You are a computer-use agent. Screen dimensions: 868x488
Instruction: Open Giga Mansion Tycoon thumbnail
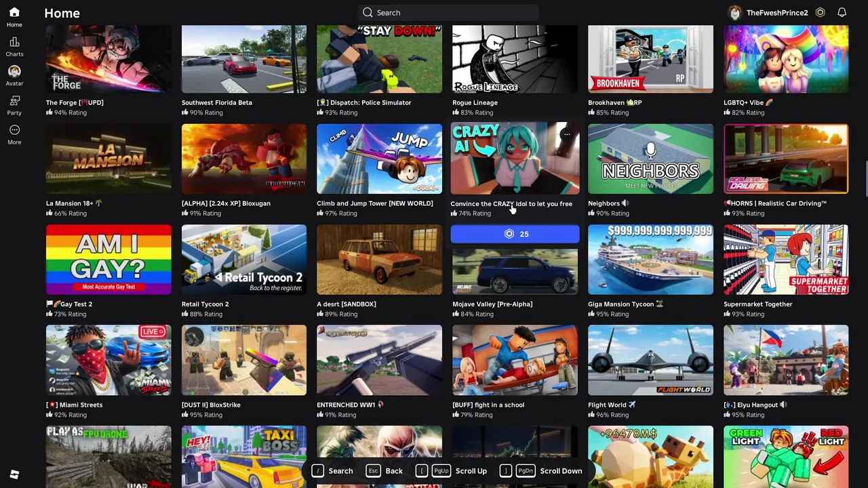[650, 260]
